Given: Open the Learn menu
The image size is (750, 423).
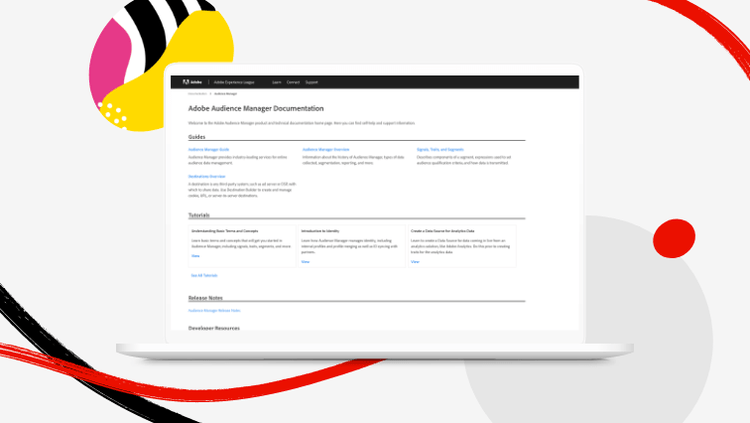Looking at the screenshot, I should [276, 82].
